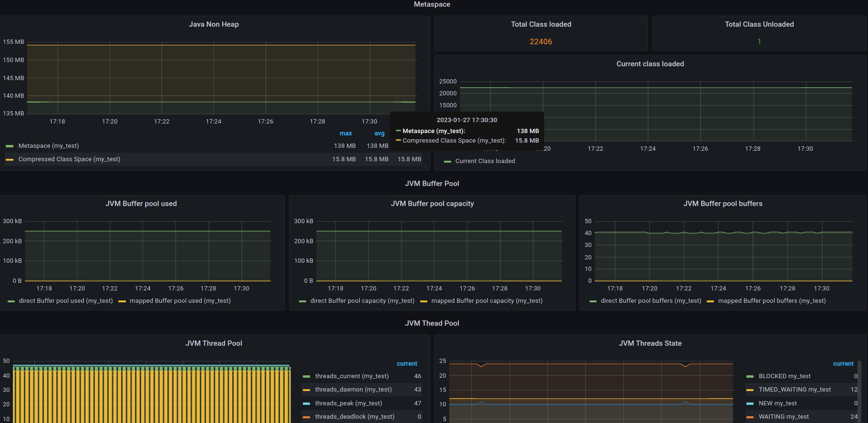Toggle direct Buffer pool used (my_test) series

pyautogui.click(x=65, y=301)
